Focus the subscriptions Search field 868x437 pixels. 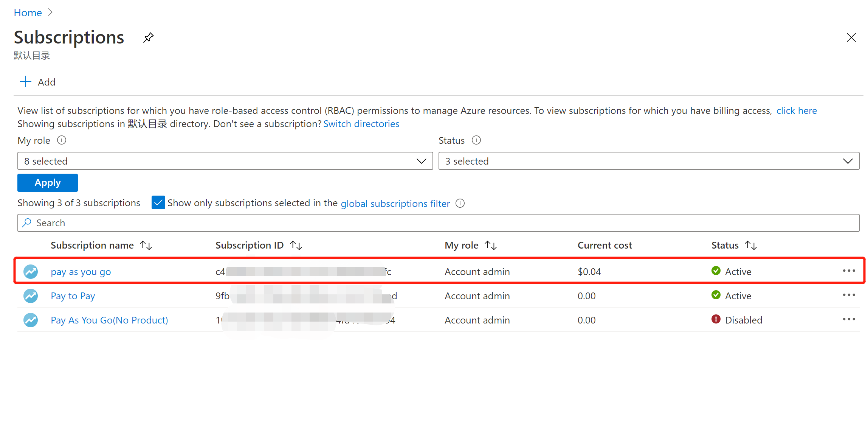(x=438, y=223)
